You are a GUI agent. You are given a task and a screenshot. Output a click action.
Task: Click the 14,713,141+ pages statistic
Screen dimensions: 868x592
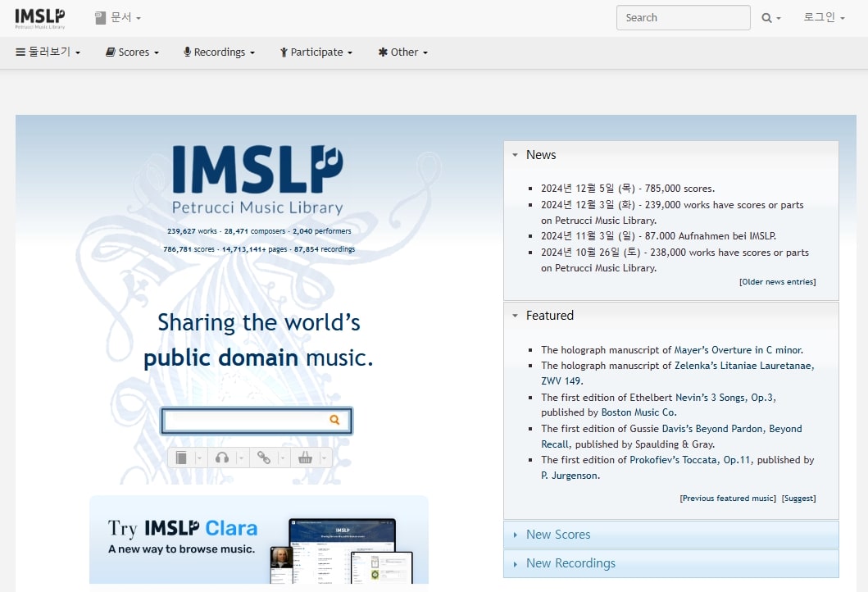tap(254, 249)
